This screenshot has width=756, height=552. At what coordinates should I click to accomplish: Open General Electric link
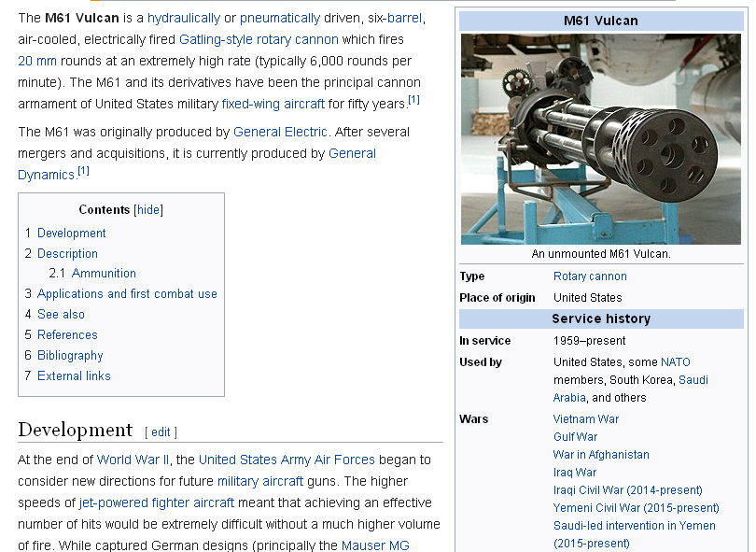point(280,132)
